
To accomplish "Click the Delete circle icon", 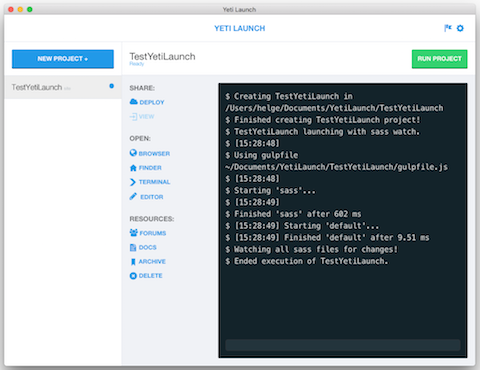I will point(133,276).
